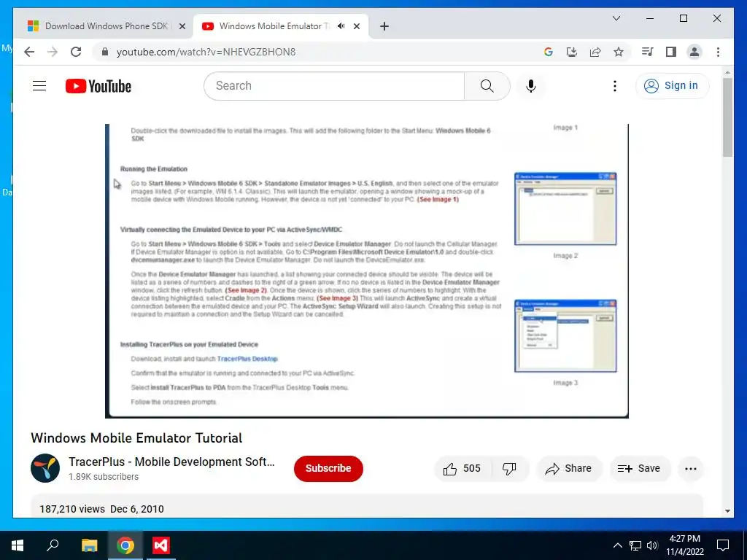Install app icon in address bar

[572, 52]
